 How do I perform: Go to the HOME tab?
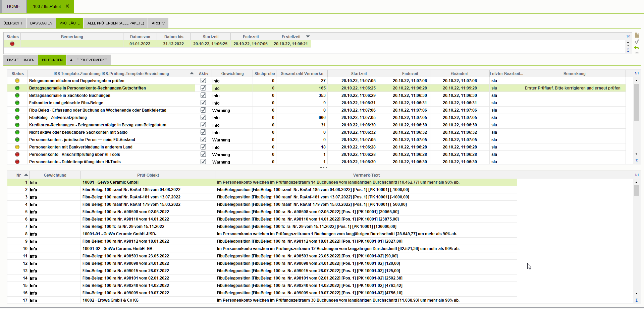(x=13, y=6)
